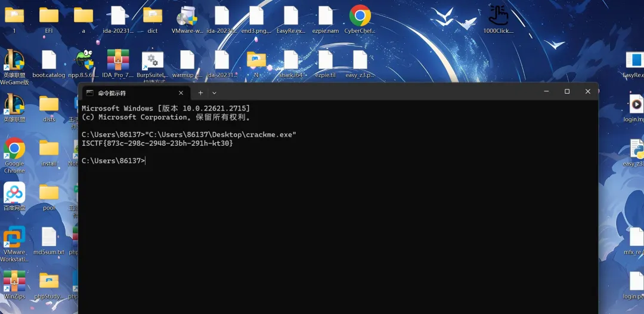Open the IDA_Pro_7 archive icon
This screenshot has height=314, width=644.
pyautogui.click(x=118, y=60)
